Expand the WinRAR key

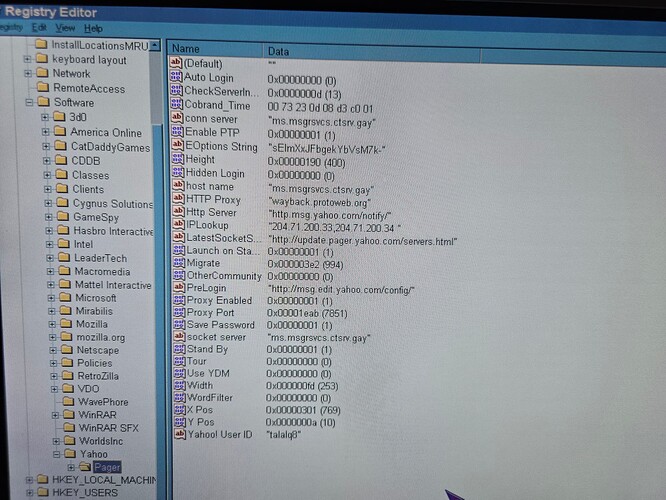[x=55, y=415]
